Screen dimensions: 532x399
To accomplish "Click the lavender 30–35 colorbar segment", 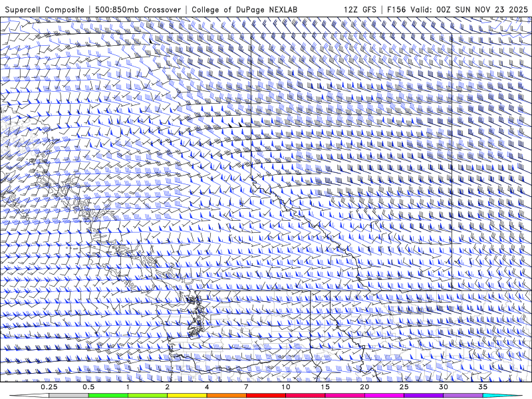I will pyautogui.click(x=463, y=396).
